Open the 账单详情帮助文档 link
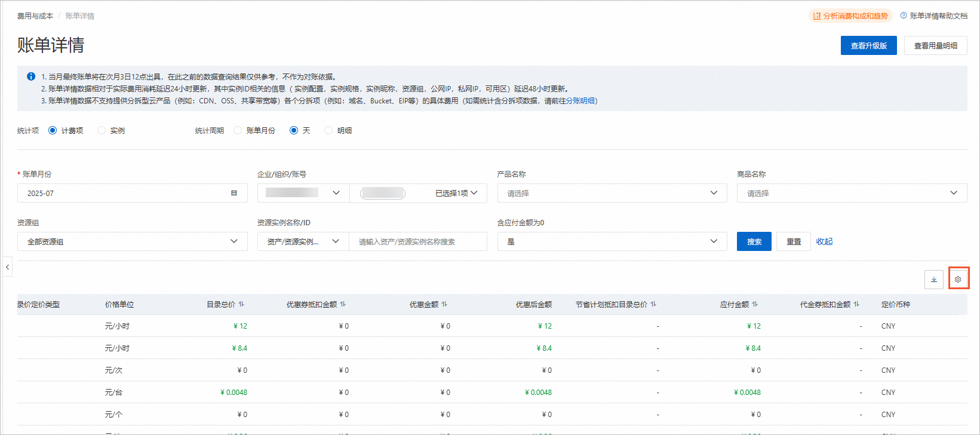The width and height of the screenshot is (980, 435). (939, 16)
